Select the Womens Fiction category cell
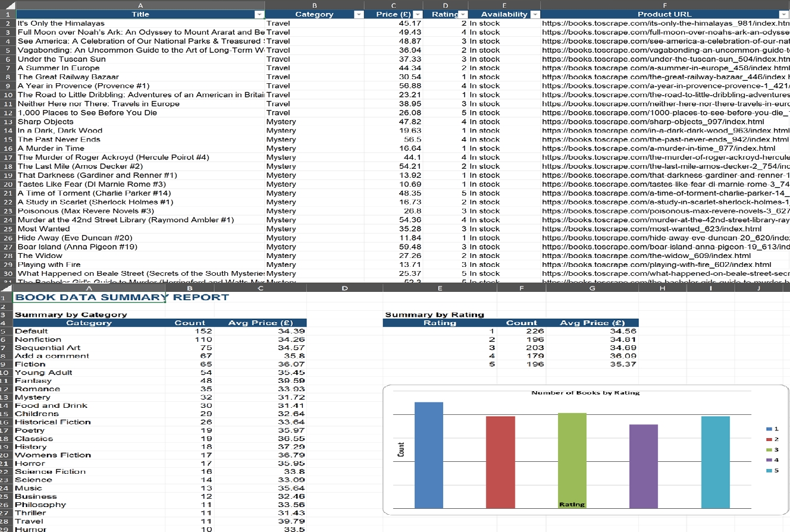The width and height of the screenshot is (790, 532). pyautogui.click(x=89, y=455)
